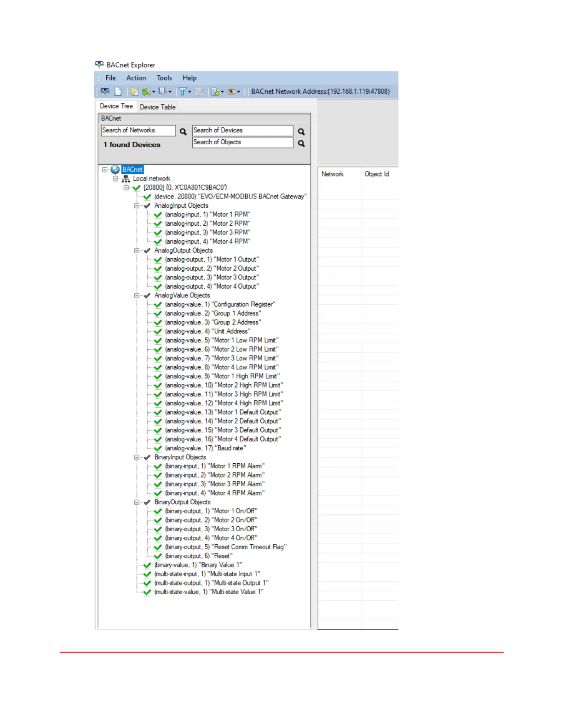Click the Search of Networks field
The width and height of the screenshot is (563, 728).
[138, 131]
